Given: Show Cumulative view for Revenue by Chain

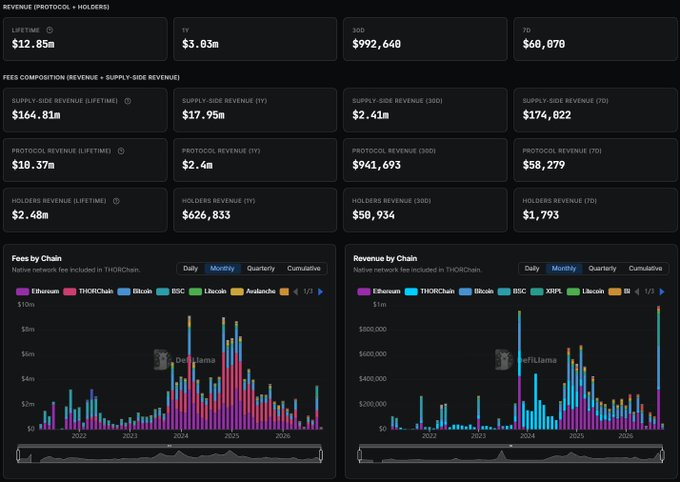Looking at the screenshot, I should click(x=645, y=269).
